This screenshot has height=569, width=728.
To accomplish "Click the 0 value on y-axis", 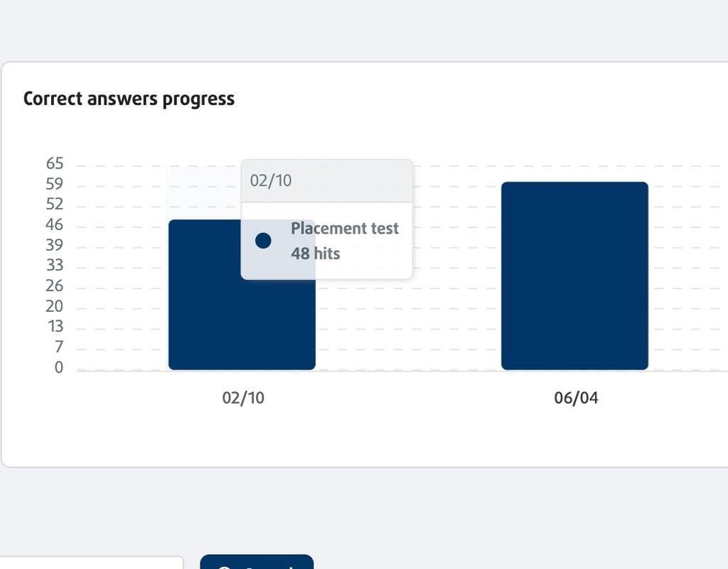I will [x=59, y=367].
